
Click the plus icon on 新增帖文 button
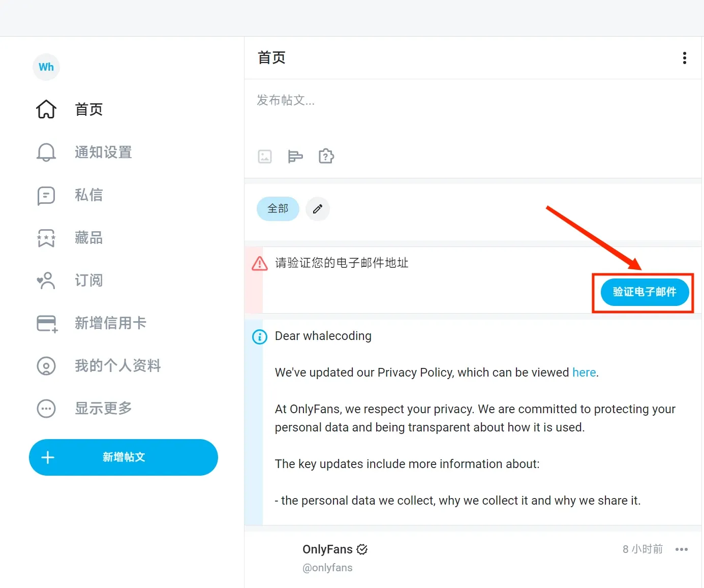pyautogui.click(x=48, y=457)
